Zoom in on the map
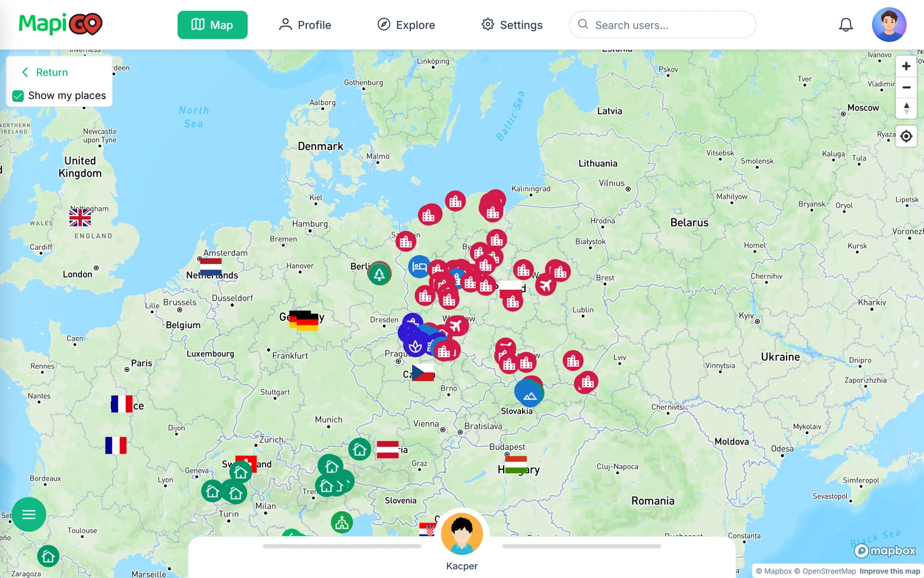This screenshot has height=578, width=924. pos(906,66)
